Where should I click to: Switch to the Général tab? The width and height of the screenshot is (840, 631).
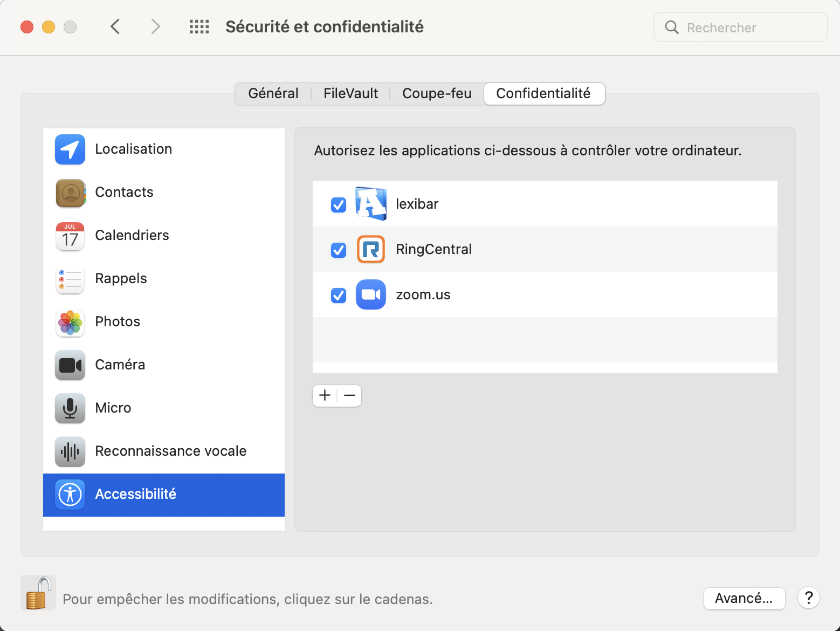coord(273,94)
